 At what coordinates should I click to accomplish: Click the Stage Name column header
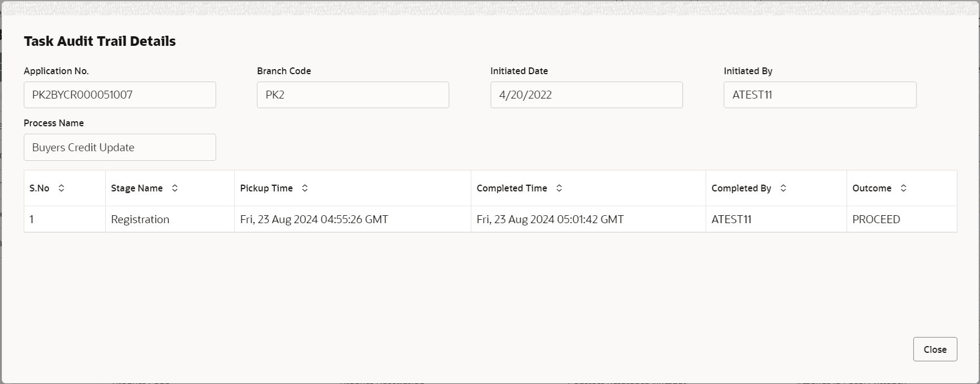pos(170,188)
